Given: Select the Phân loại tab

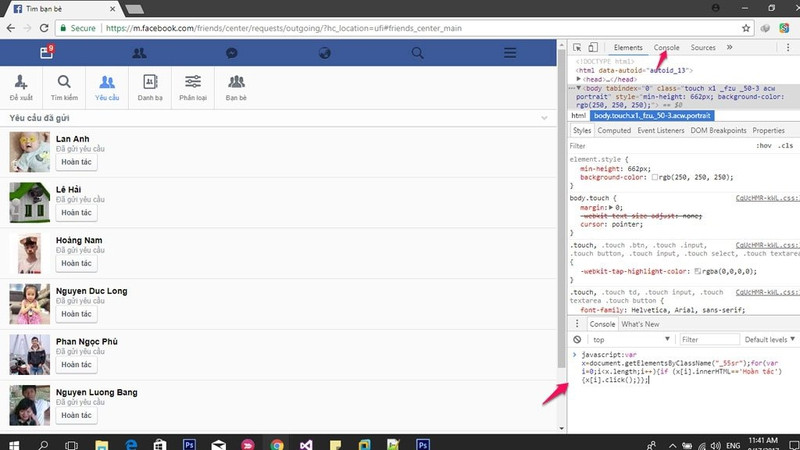Looking at the screenshot, I should 193,88.
